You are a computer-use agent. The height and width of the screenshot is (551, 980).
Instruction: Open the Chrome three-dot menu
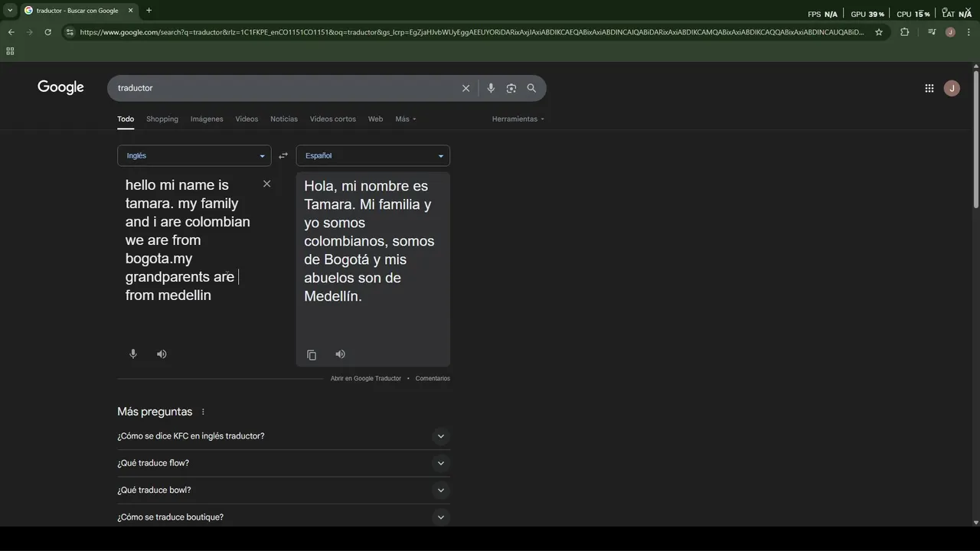(x=969, y=32)
